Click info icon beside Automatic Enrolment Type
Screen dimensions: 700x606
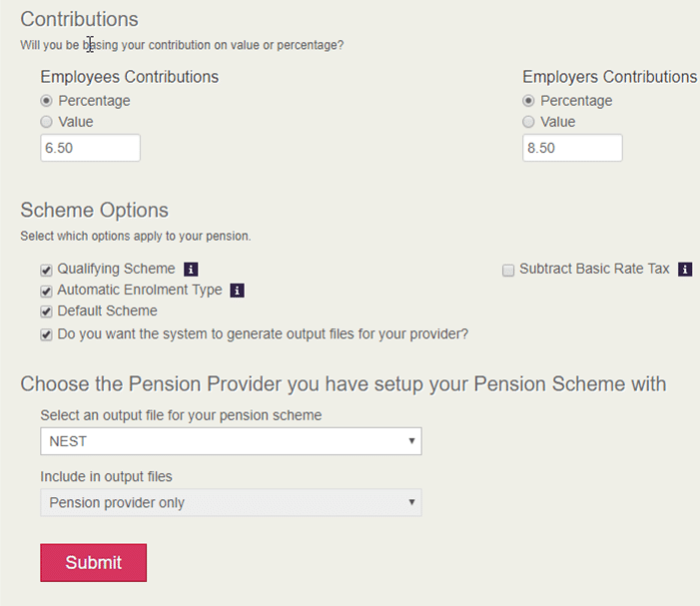tap(238, 291)
